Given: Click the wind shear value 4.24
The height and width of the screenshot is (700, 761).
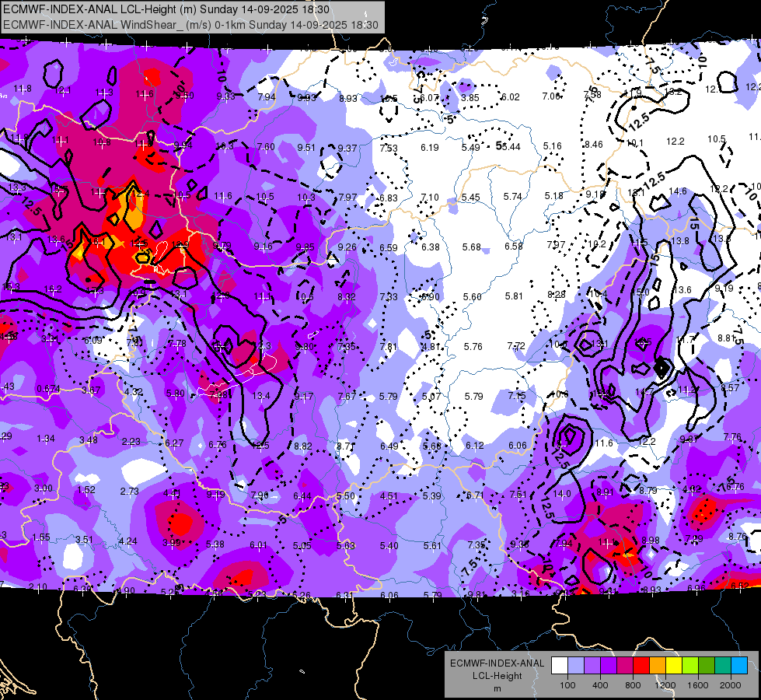Looking at the screenshot, I should [x=127, y=541].
